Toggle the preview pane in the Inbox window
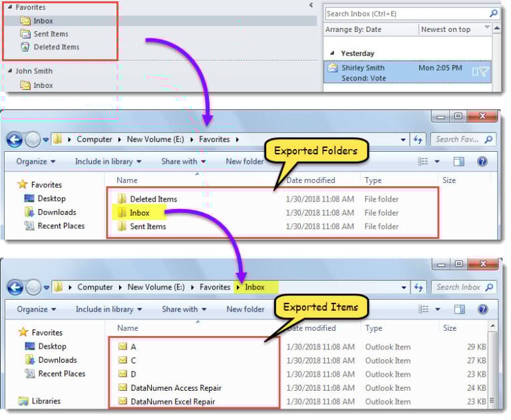The image size is (511, 420). tap(459, 309)
